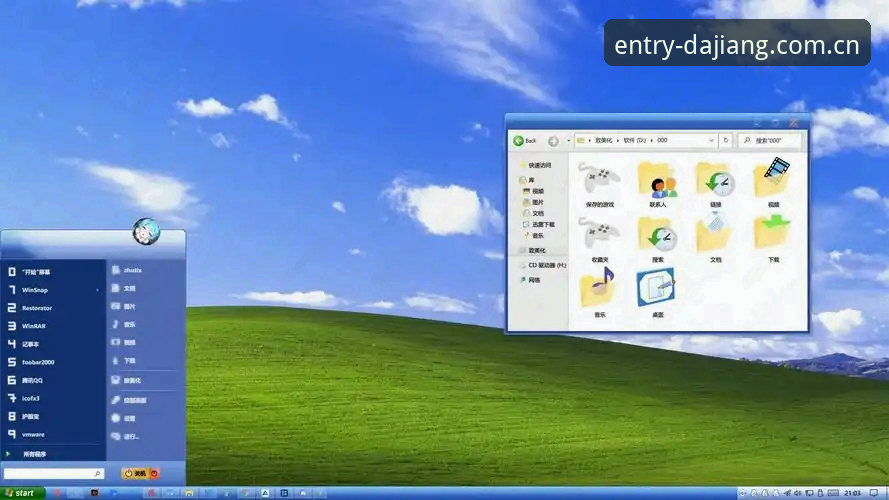889x500 pixels.
Task: Click the Explorer 搜索"000" search field
Action: (x=771, y=140)
